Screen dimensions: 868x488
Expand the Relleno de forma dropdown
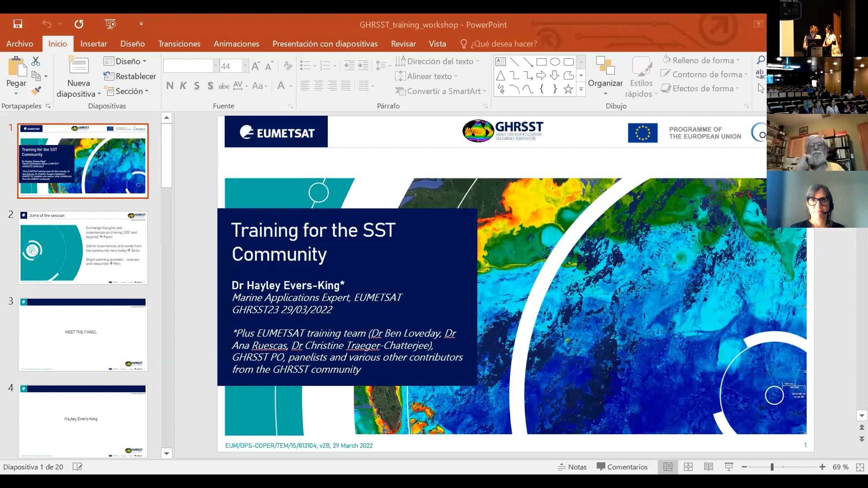pos(738,60)
